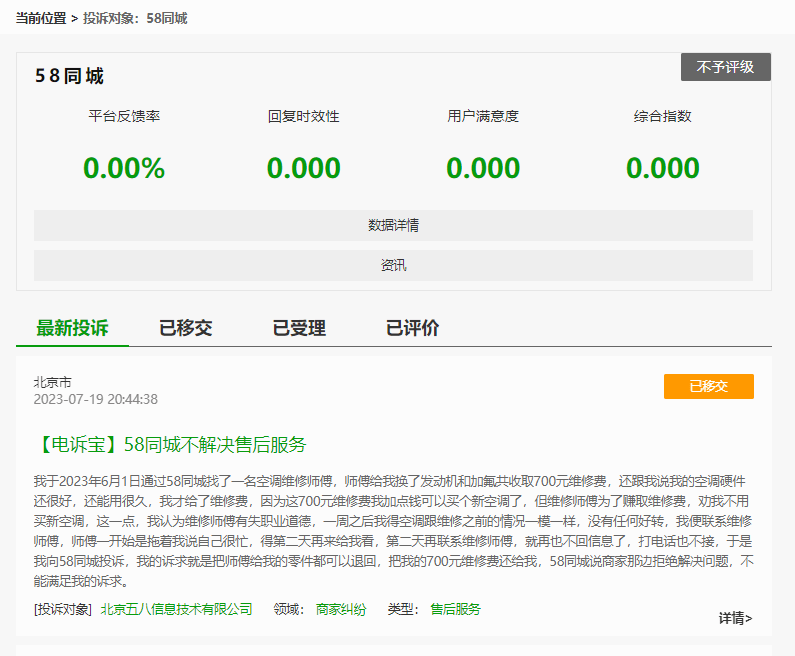Open the 北京五八信息技术有限公司 company link

[176, 609]
